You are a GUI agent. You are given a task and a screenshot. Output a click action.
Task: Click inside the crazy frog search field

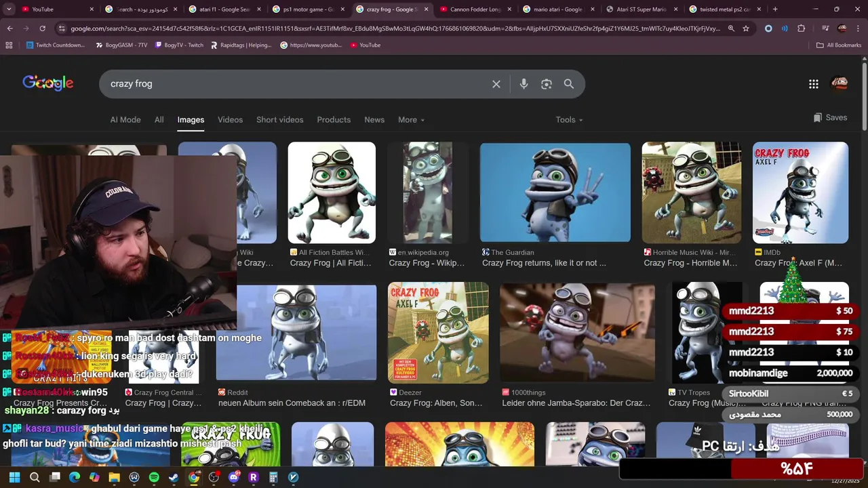click(x=298, y=84)
